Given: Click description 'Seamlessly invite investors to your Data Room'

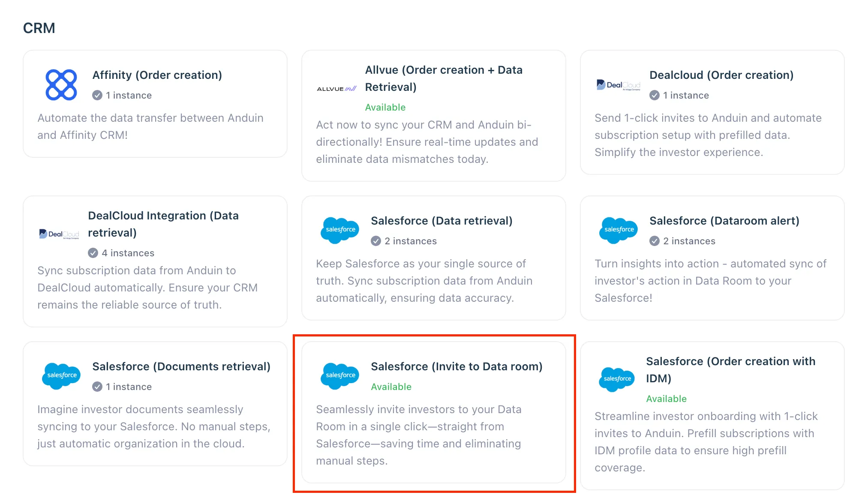Looking at the screenshot, I should pos(419,435).
